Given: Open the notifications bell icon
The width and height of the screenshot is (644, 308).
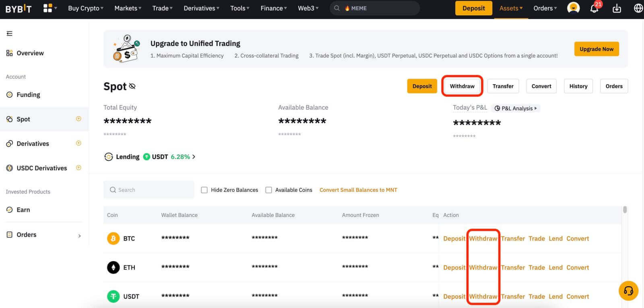Looking at the screenshot, I should click(x=594, y=8).
